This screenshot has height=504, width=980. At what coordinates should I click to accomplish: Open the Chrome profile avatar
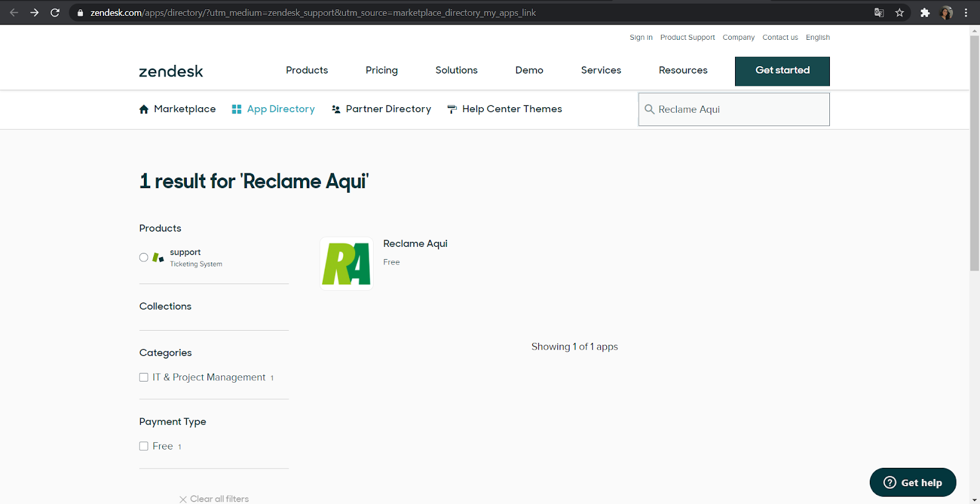click(946, 12)
